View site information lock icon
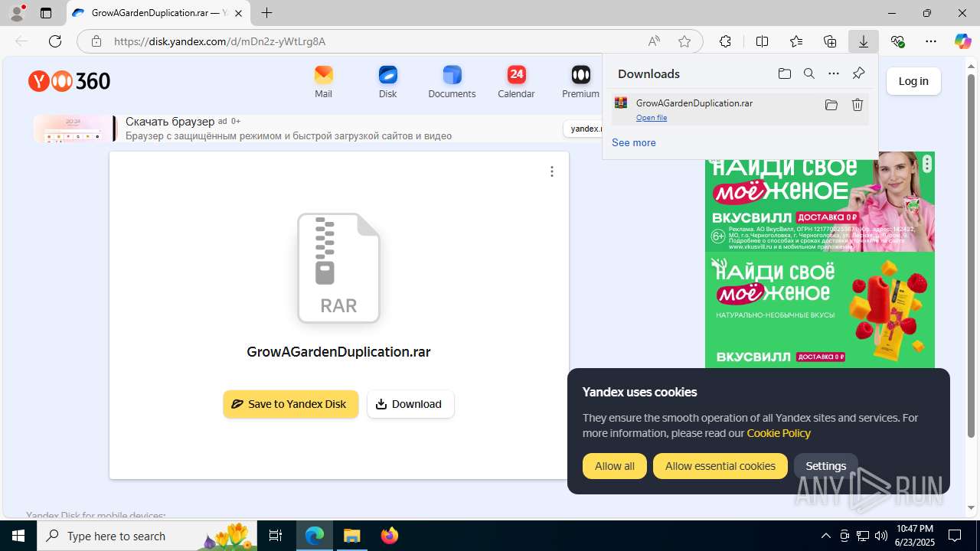 click(96, 41)
